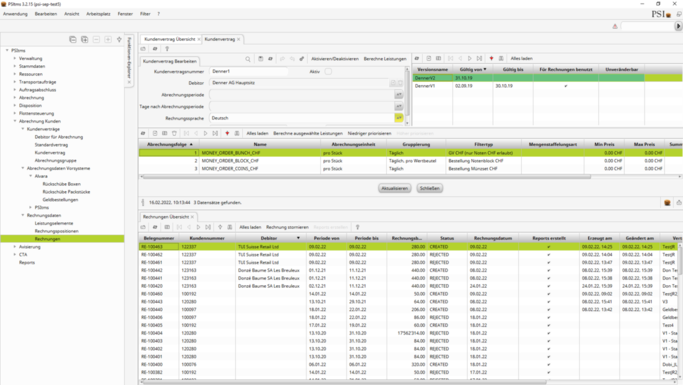The height and width of the screenshot is (385, 683).
Task: Expand the Stammdaten tree node
Action: (x=14, y=66)
